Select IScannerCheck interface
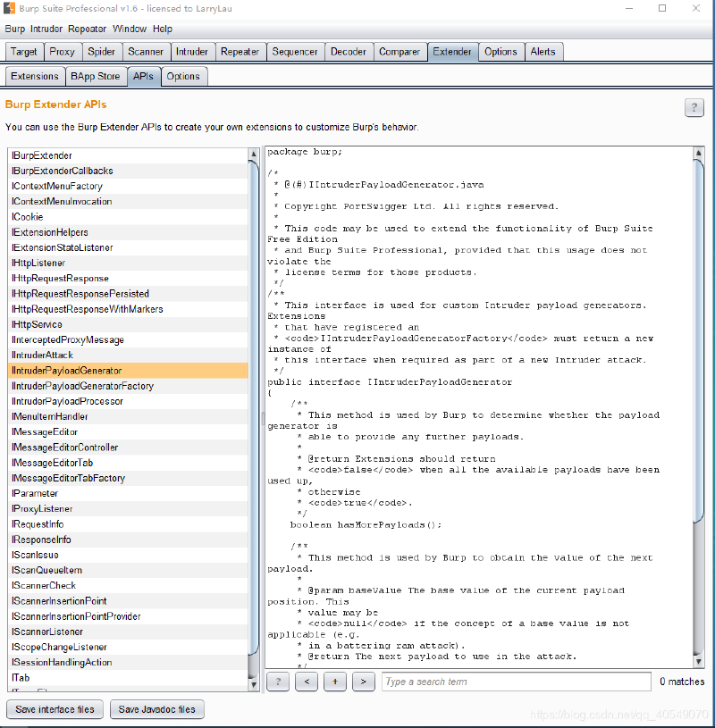 (x=128, y=585)
